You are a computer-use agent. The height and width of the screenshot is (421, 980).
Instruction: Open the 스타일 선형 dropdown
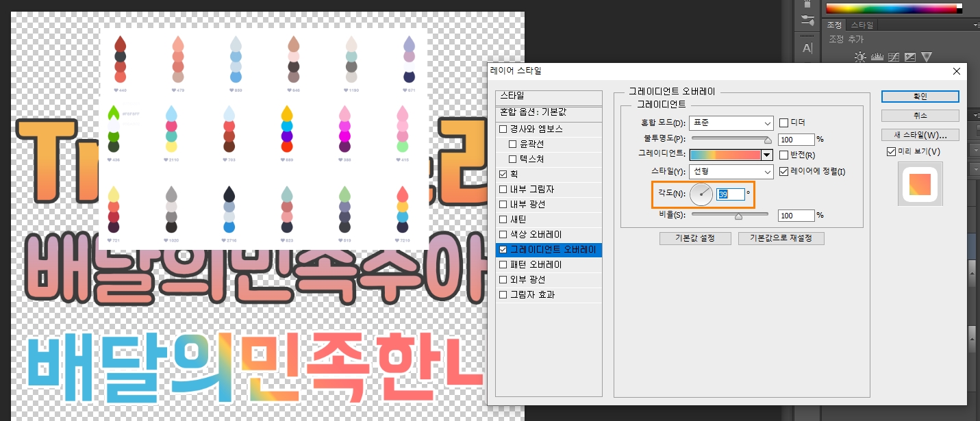click(x=731, y=171)
